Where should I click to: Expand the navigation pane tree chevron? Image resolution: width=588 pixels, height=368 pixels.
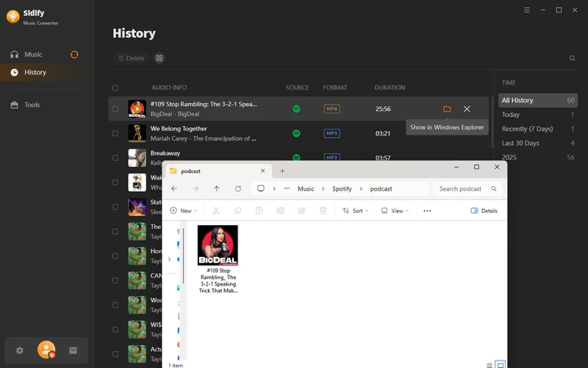click(x=170, y=259)
